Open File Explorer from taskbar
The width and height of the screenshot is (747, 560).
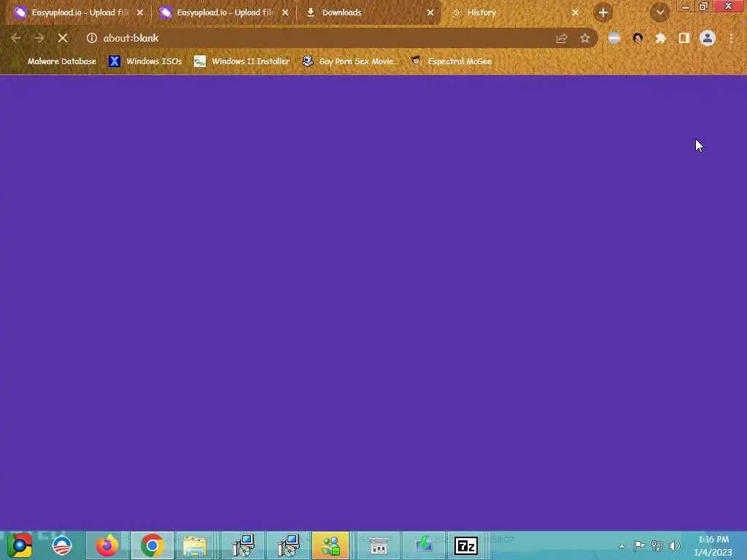195,545
